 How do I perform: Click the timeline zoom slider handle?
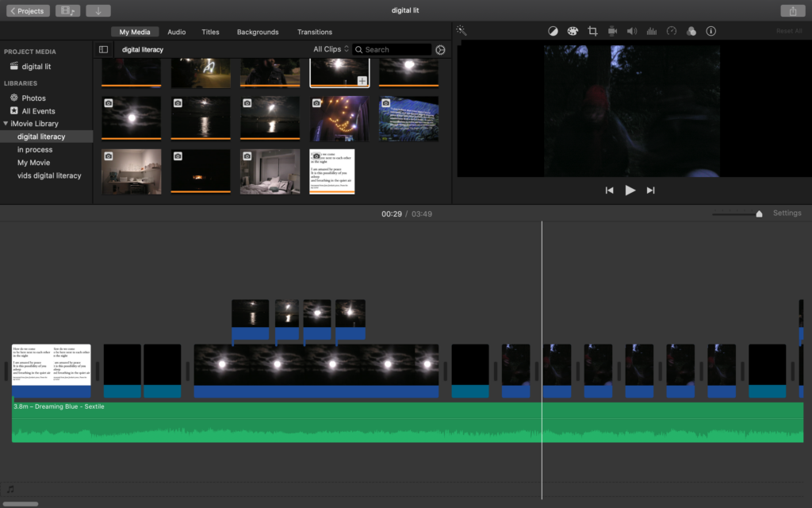point(759,214)
